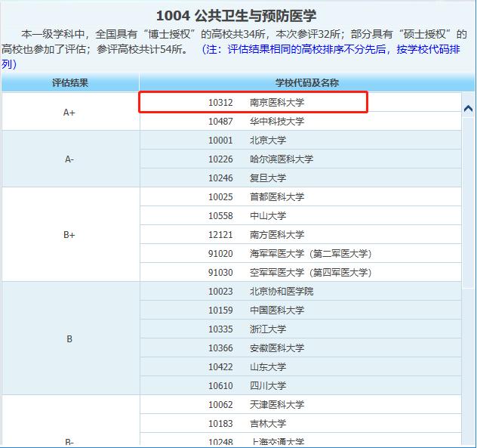Click school code 12121
This screenshot has height=448, width=477.
220,234
